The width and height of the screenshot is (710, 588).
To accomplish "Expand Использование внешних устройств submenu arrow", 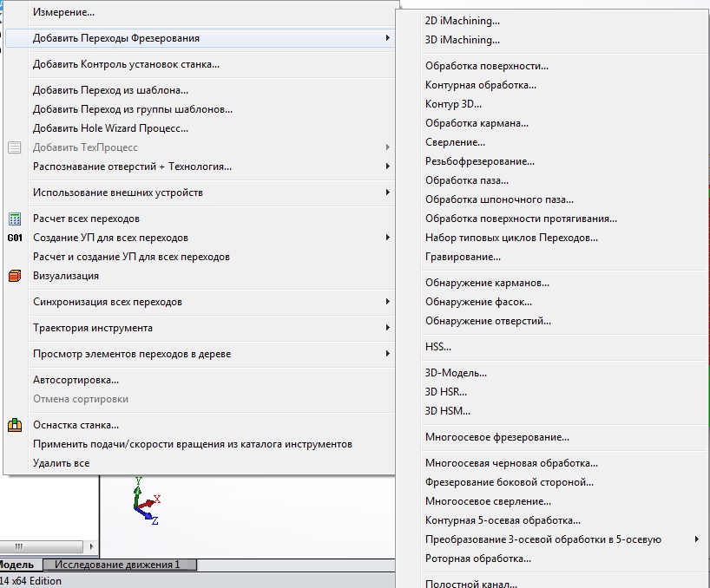I will (x=388, y=193).
